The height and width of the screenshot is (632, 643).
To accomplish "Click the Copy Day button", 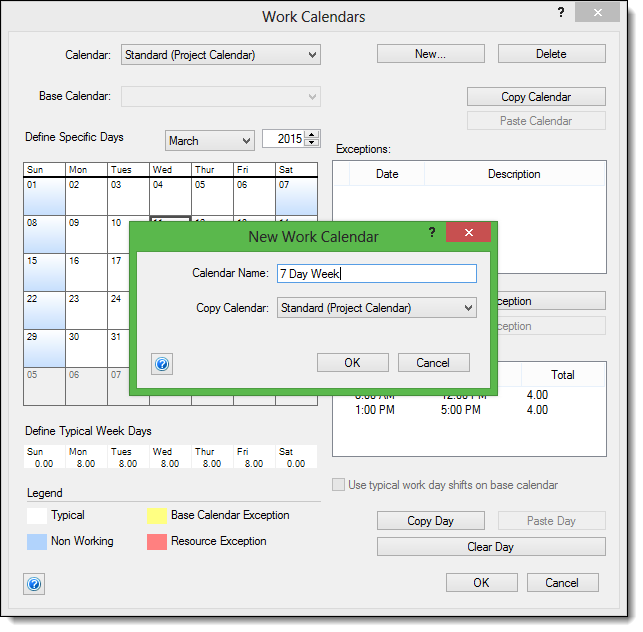I will [x=430, y=521].
